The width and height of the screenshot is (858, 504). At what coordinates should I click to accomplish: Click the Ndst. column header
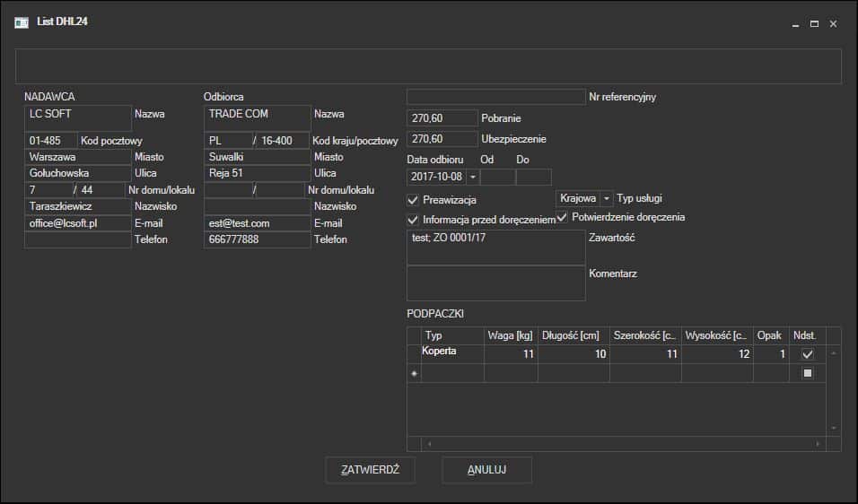(807, 335)
